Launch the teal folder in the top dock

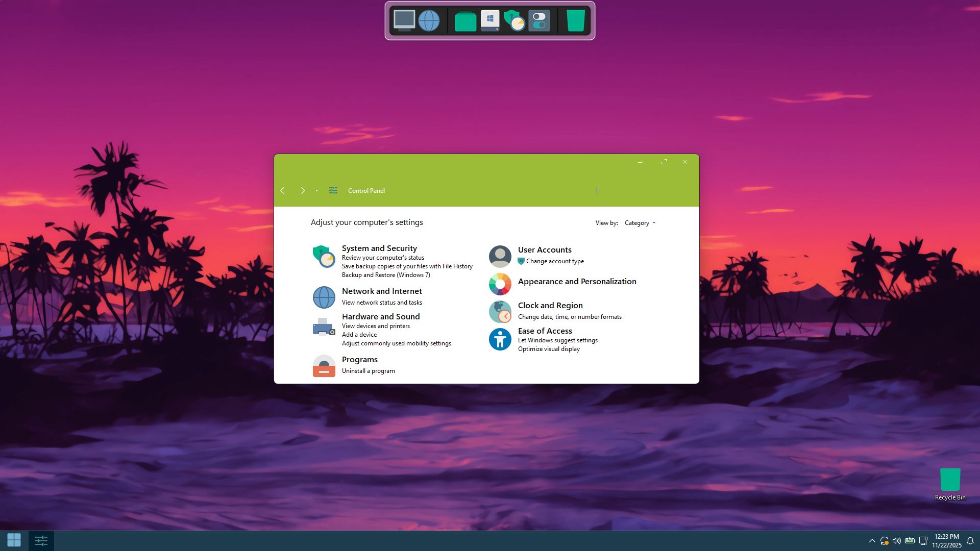tap(465, 21)
